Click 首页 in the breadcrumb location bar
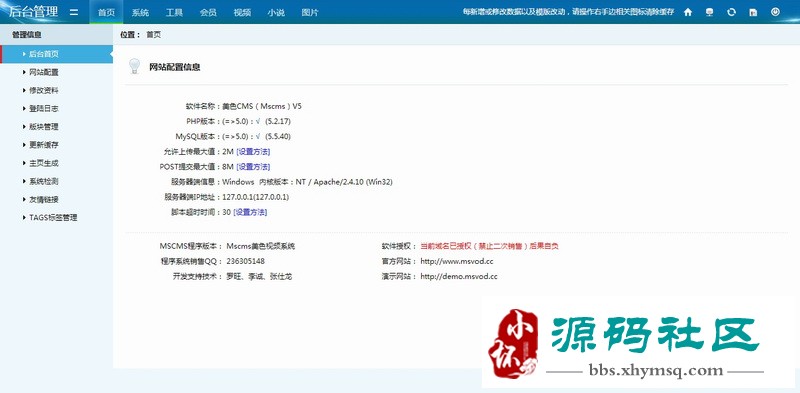Viewport: 800px width, 393px height. 154,35
